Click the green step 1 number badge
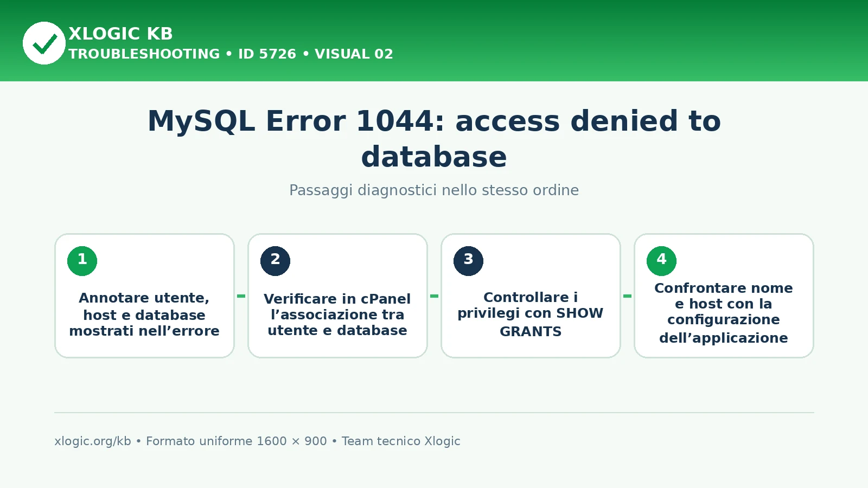This screenshot has width=868, height=488. tap(82, 261)
